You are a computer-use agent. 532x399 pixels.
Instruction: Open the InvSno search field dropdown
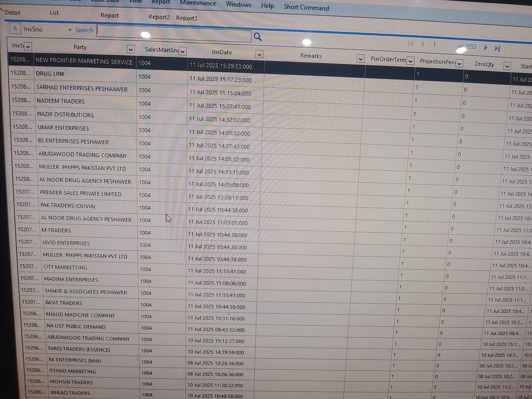(70, 30)
